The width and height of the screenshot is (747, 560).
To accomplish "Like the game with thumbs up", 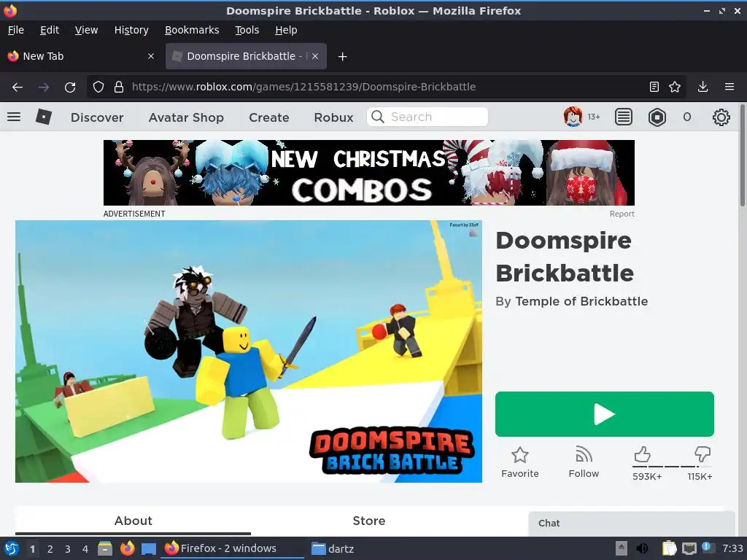I will [x=642, y=454].
